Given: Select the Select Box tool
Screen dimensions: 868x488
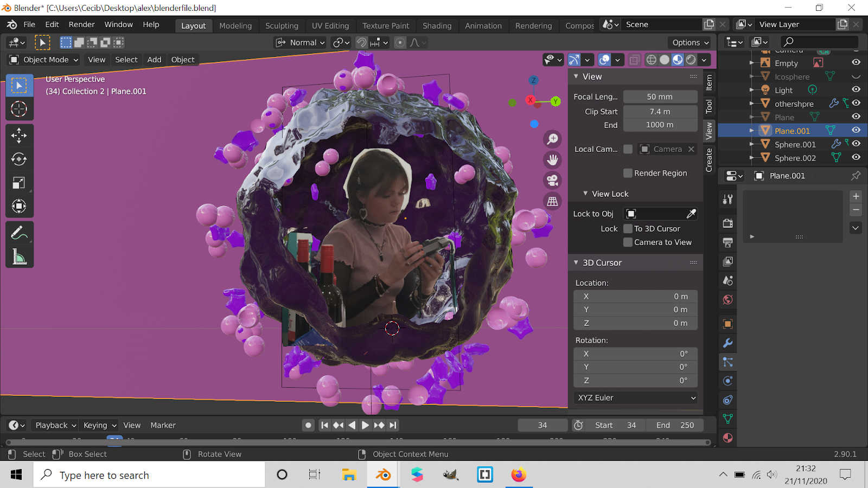Looking at the screenshot, I should click(19, 85).
